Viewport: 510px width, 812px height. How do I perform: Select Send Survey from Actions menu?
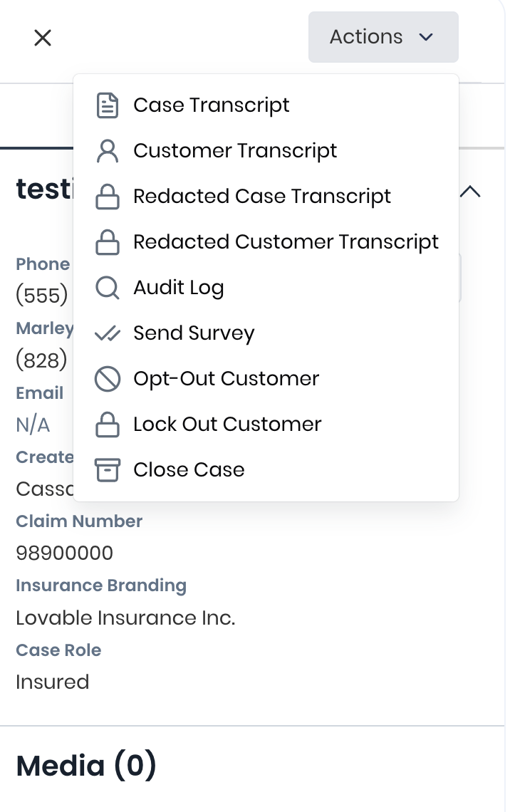tap(194, 333)
